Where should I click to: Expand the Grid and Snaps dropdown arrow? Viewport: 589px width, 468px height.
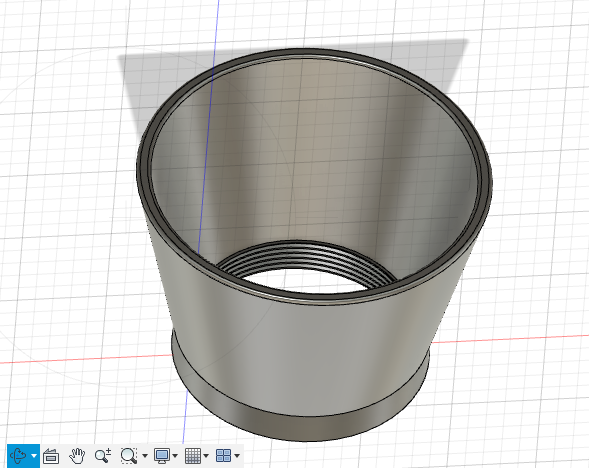(206, 456)
